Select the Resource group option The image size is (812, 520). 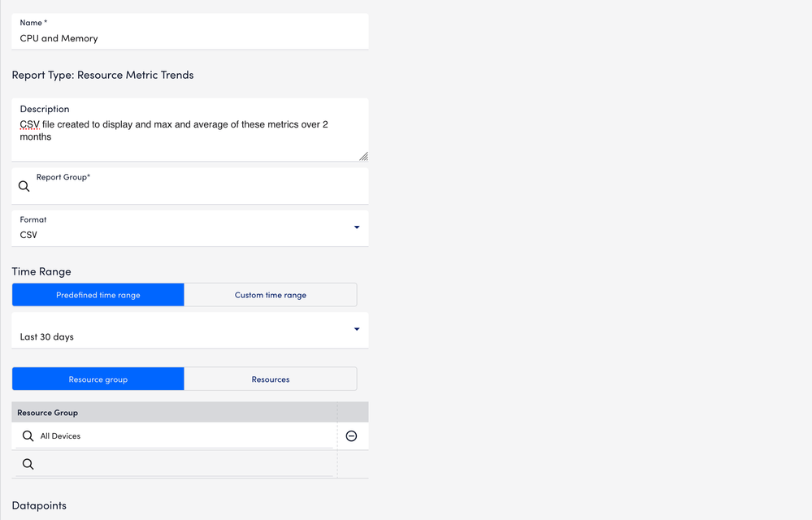coord(98,379)
